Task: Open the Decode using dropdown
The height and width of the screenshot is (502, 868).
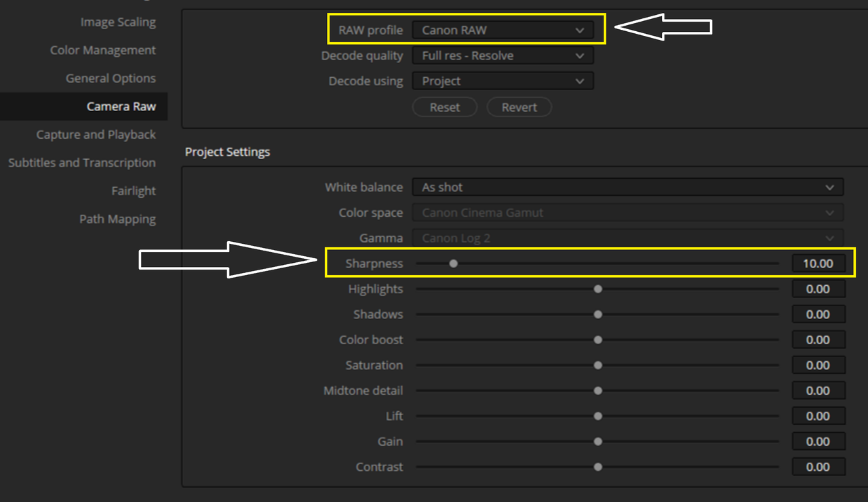Action: [502, 81]
